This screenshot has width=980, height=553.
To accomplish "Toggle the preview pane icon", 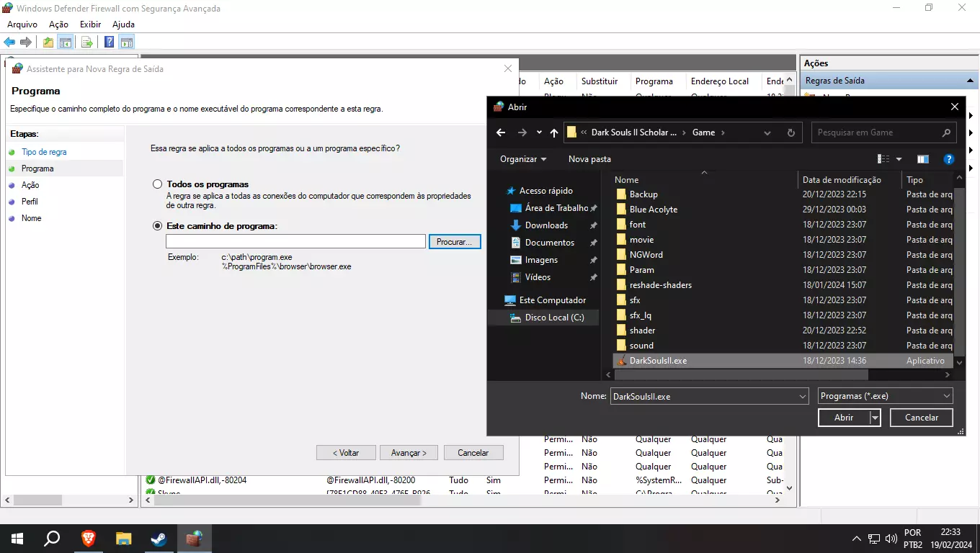I will [x=923, y=159].
